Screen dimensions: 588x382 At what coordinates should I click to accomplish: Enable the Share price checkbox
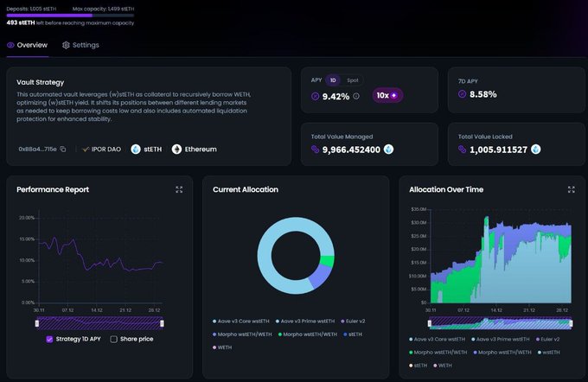114,339
